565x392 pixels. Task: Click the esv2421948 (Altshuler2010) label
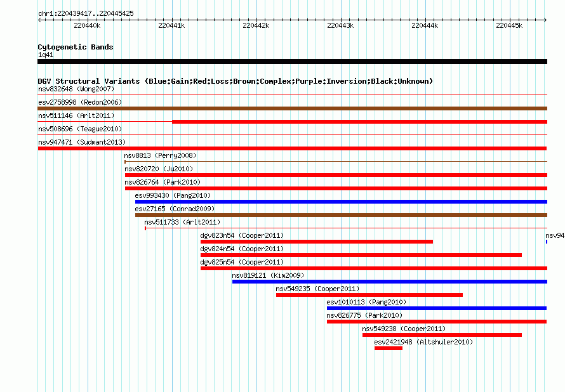coord(423,342)
